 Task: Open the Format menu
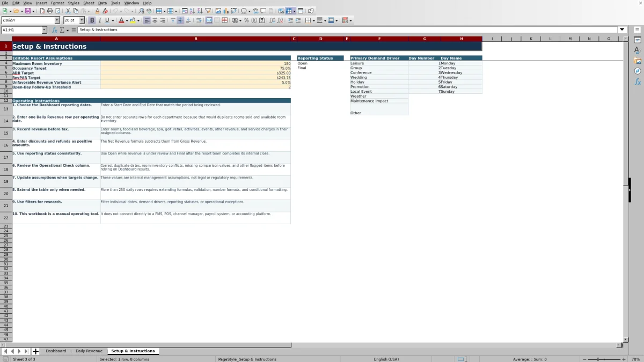(x=57, y=3)
